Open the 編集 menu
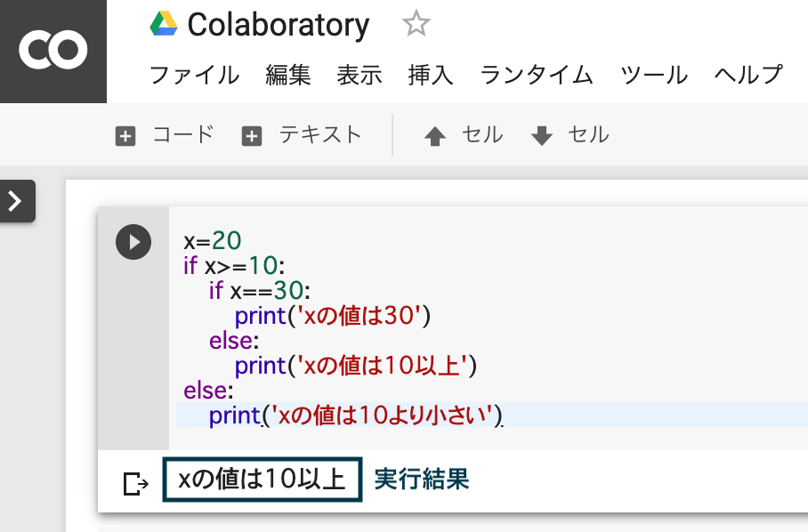808x532 pixels. pos(288,75)
